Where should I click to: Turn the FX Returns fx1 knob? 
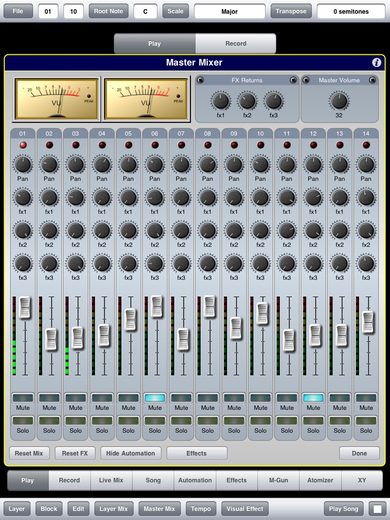click(221, 101)
